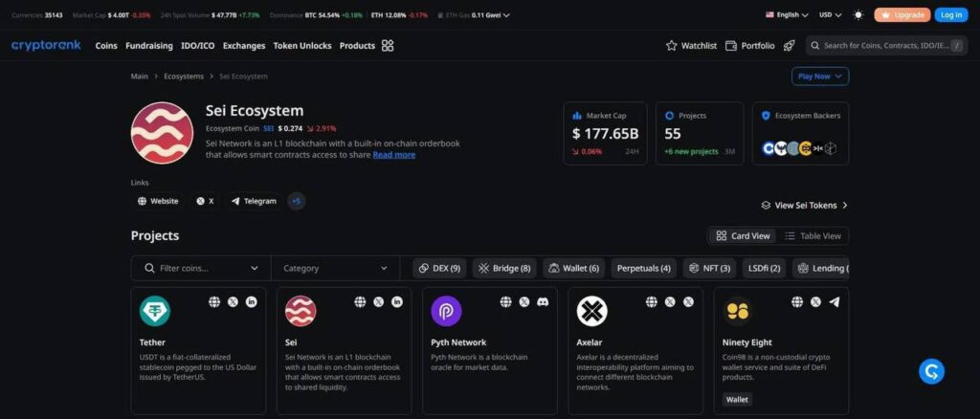This screenshot has height=419, width=980.
Task: Switch to Card View
Action: [744, 235]
